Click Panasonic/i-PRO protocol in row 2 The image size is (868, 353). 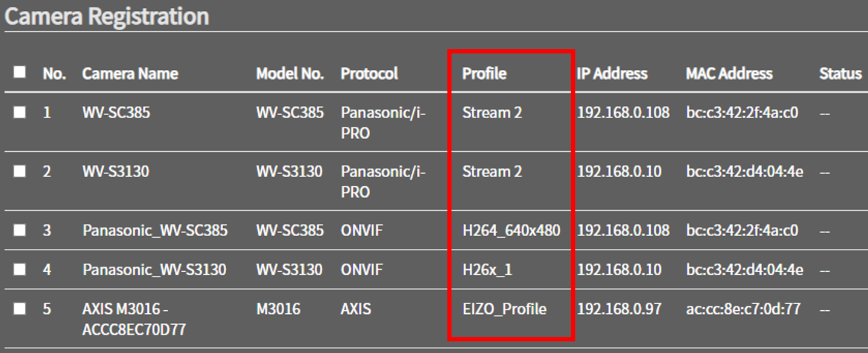(x=383, y=181)
